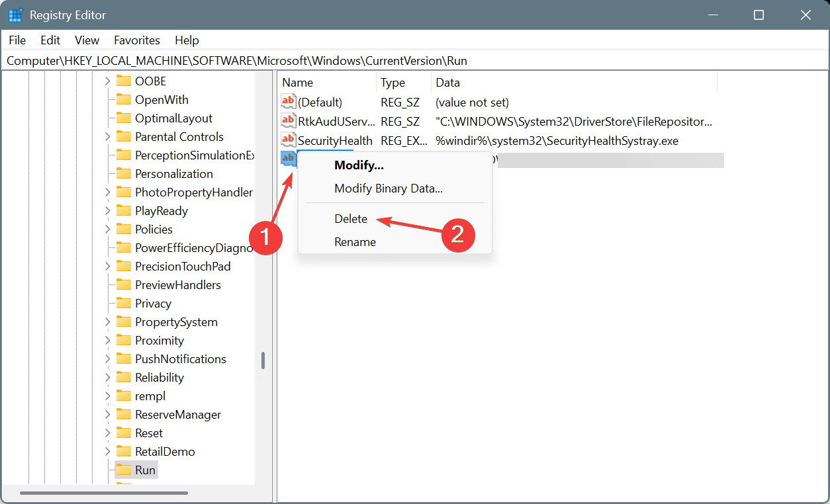This screenshot has width=830, height=504.
Task: Select the PreviewHandlers folder icon
Action: pyautogui.click(x=123, y=285)
